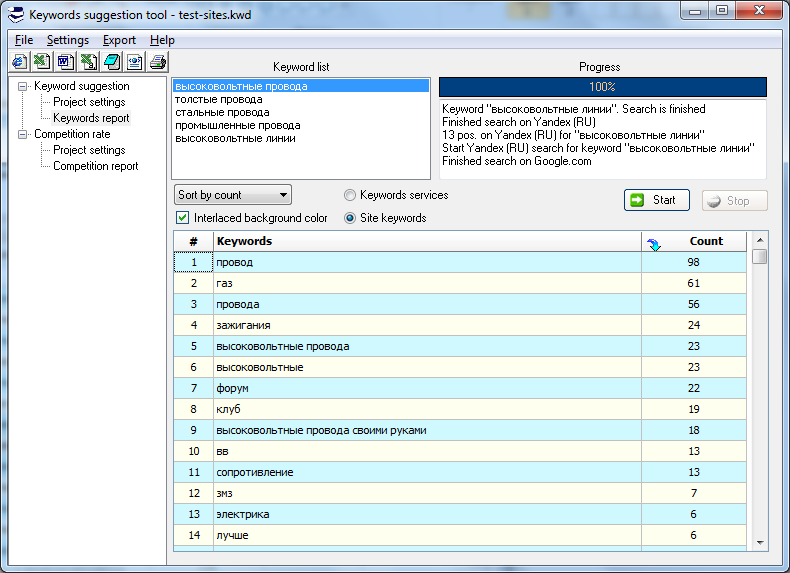Click the 100% progress bar
The height and width of the screenshot is (573, 790).
[602, 87]
